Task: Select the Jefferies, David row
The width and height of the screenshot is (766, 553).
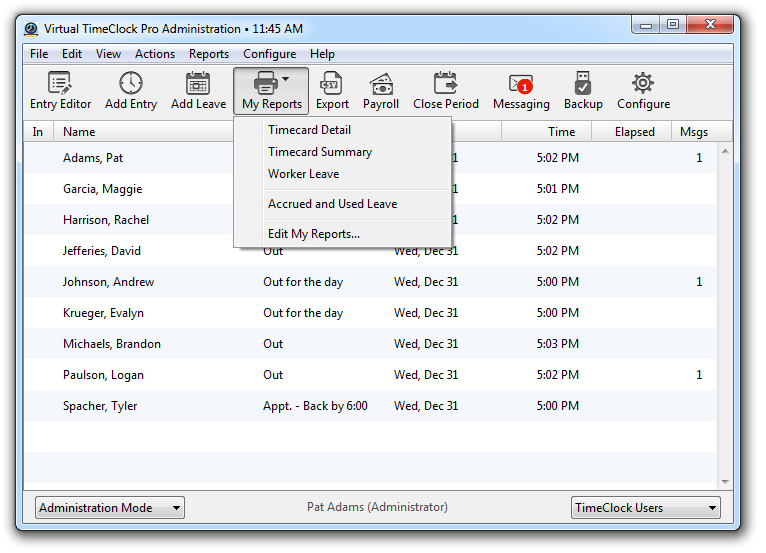Action: point(370,251)
